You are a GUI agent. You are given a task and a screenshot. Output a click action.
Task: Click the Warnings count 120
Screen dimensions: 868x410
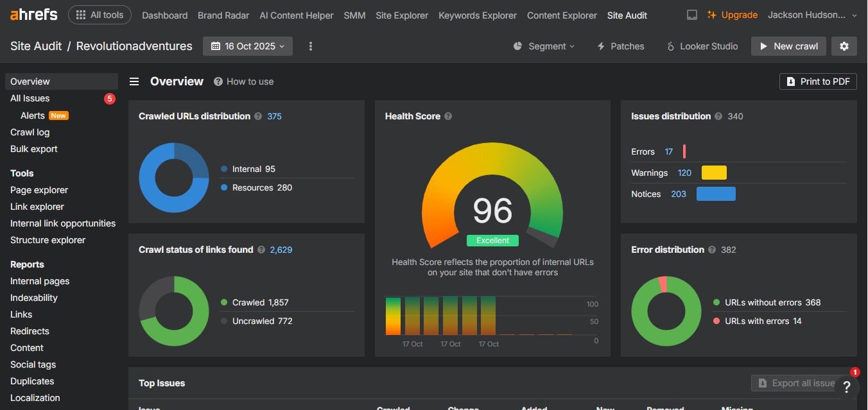pos(684,173)
